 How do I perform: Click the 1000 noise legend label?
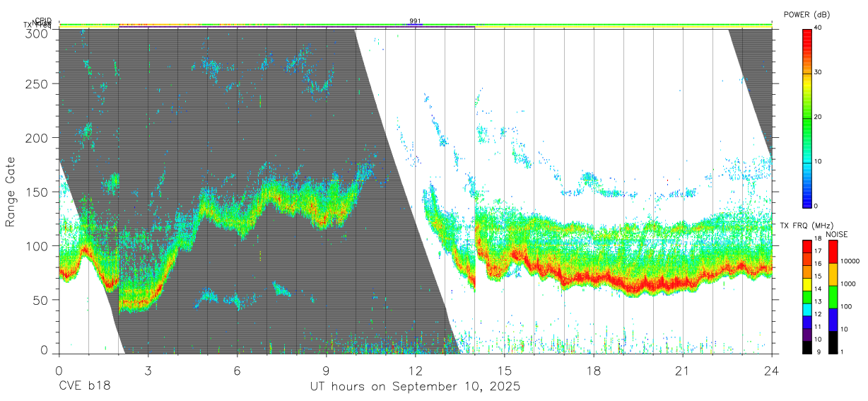848,284
